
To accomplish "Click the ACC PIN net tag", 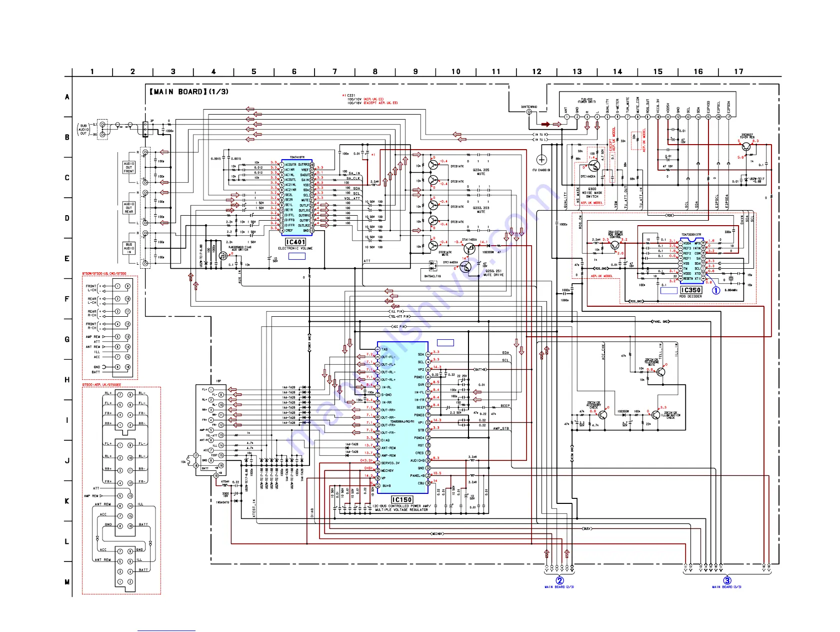I will (x=399, y=326).
